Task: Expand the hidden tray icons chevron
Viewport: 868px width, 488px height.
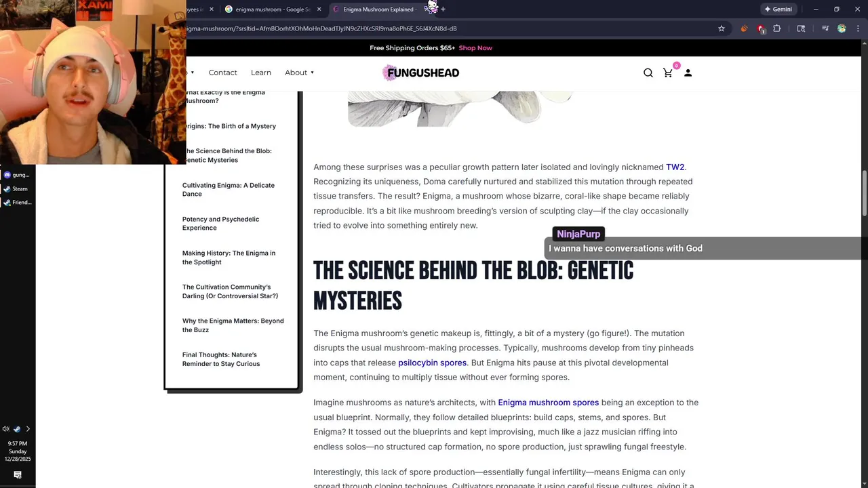Action: click(28, 429)
